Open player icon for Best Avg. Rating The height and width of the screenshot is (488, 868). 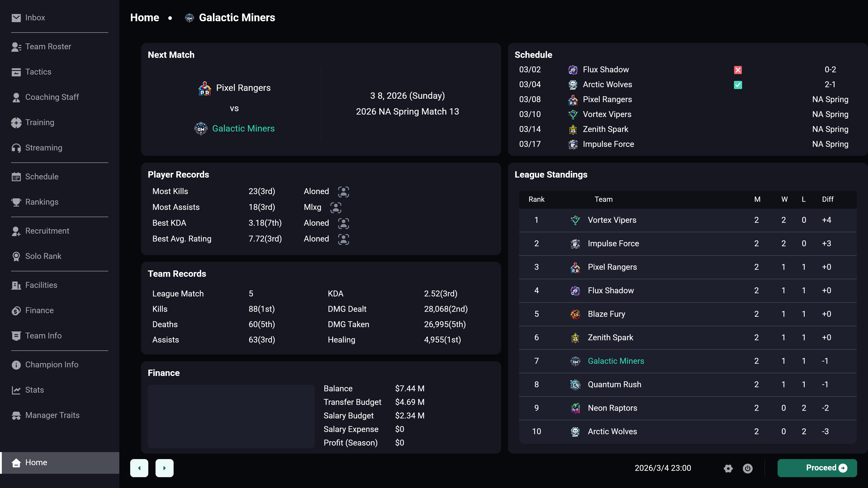[343, 239]
